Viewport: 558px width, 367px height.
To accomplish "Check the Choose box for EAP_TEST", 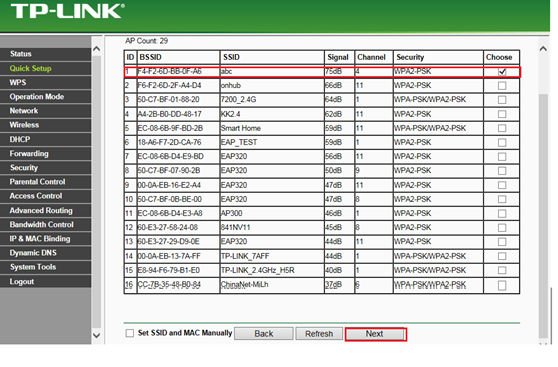I will click(x=502, y=142).
